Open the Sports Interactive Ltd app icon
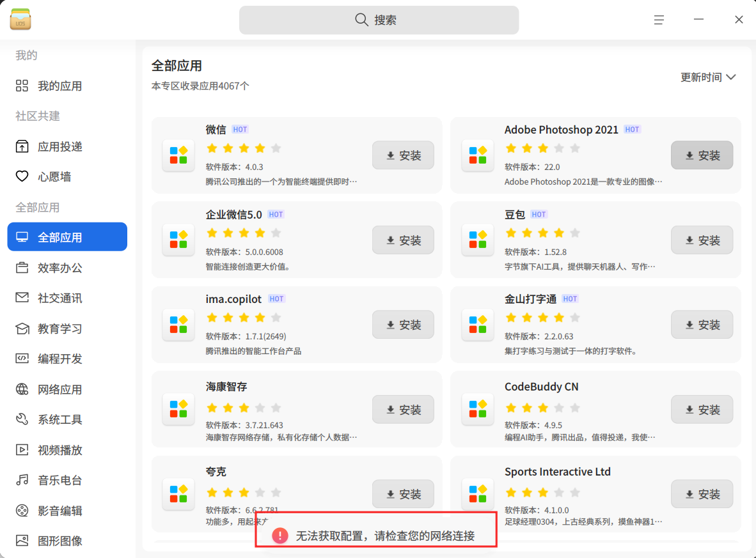Viewport: 756px width, 558px height. point(478,494)
